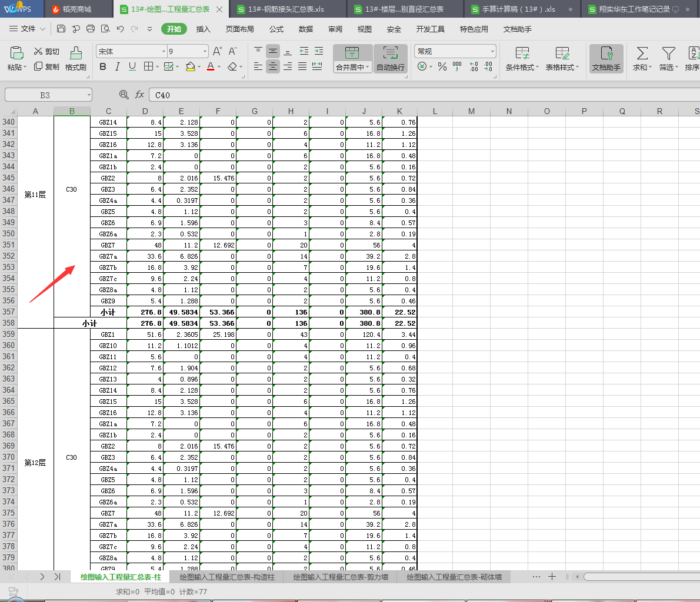
Task: Open the Name Box dropdown showing B3
Action: pos(89,95)
